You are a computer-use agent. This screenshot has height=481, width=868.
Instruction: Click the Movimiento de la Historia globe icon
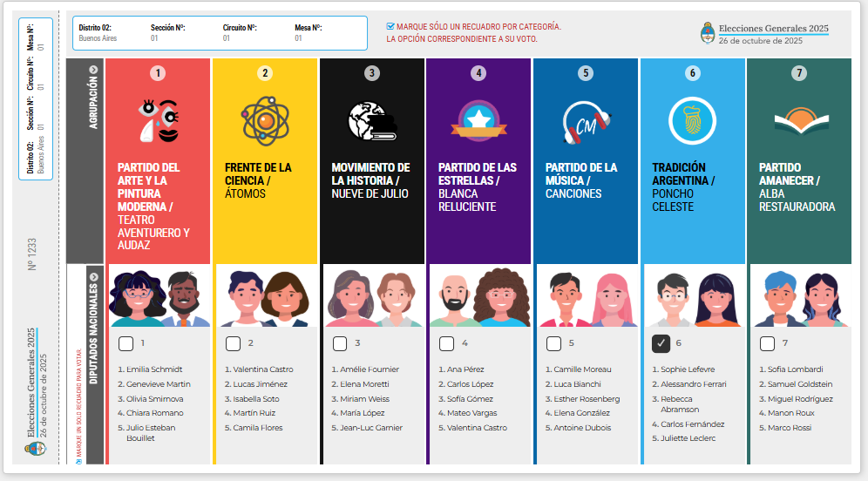coord(372,120)
